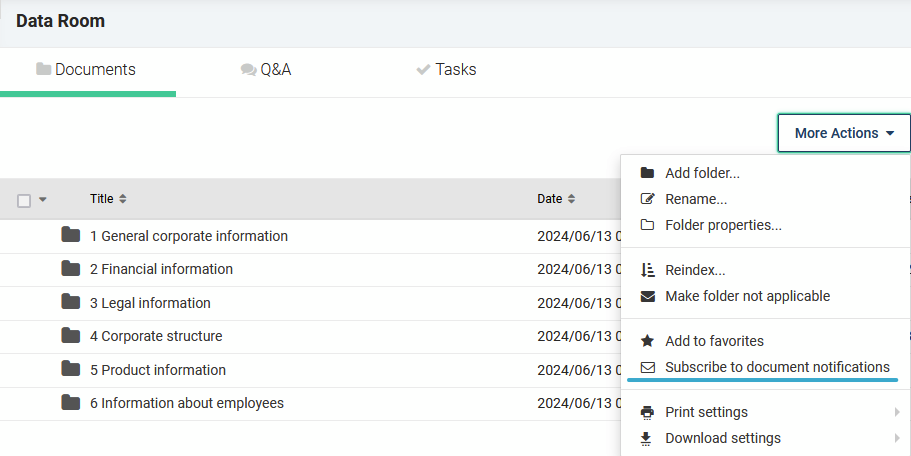
Task: Expand the Download settings submenu arrow
Action: click(898, 438)
